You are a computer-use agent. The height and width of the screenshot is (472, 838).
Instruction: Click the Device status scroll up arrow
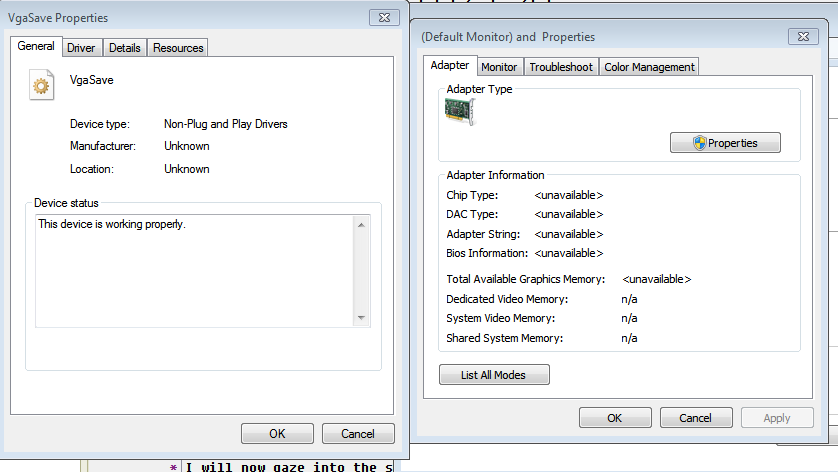(361, 225)
